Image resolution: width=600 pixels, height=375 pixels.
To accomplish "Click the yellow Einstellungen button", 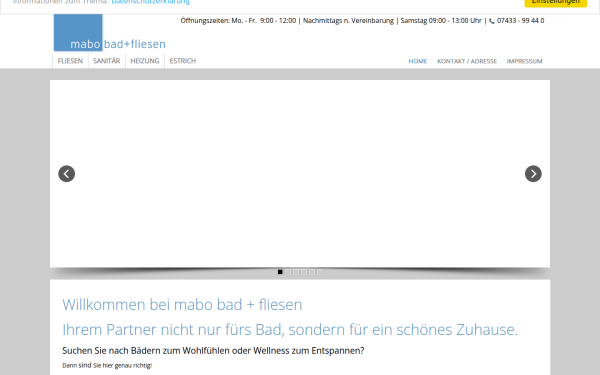I will point(555,2).
